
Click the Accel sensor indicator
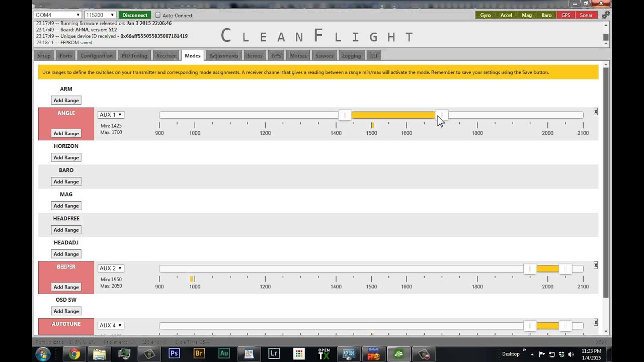pos(506,15)
